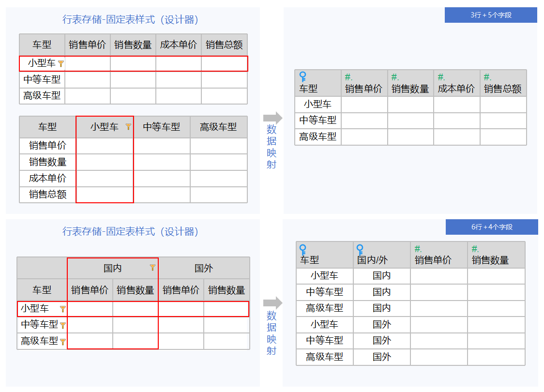Viewport: 544px width, 392px height.
Task: Select the 国外 header cell
Action: tap(204, 268)
